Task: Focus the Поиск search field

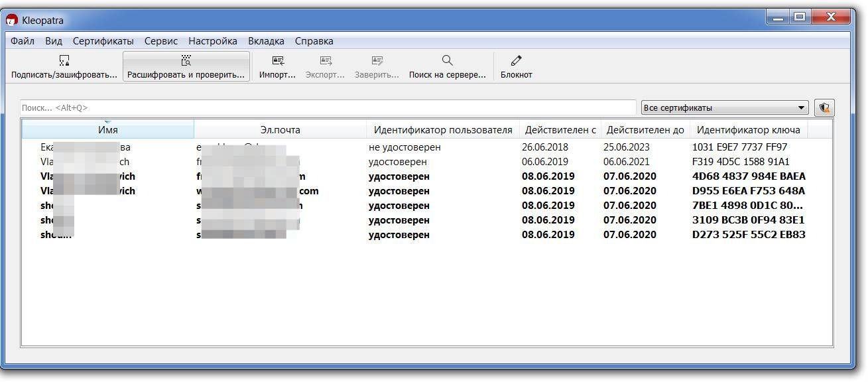Action: (328, 107)
